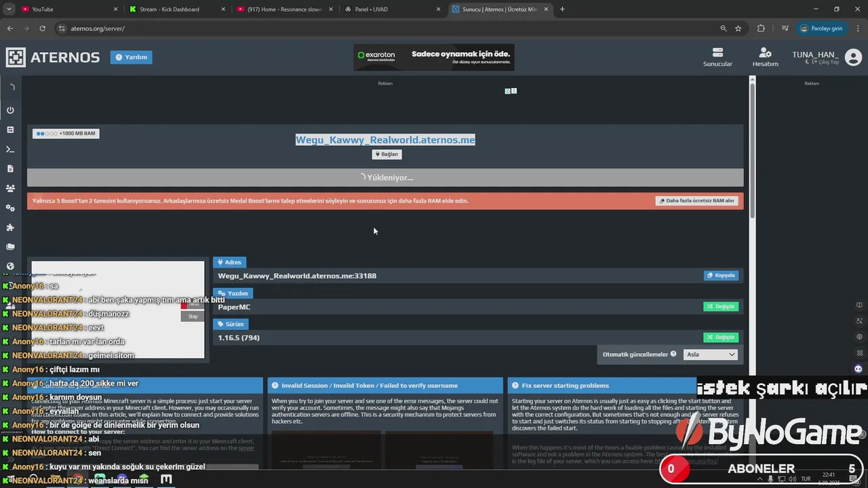Viewport: 868px width, 488px height.
Task: Open the console icon in sidebar
Action: click(10, 149)
